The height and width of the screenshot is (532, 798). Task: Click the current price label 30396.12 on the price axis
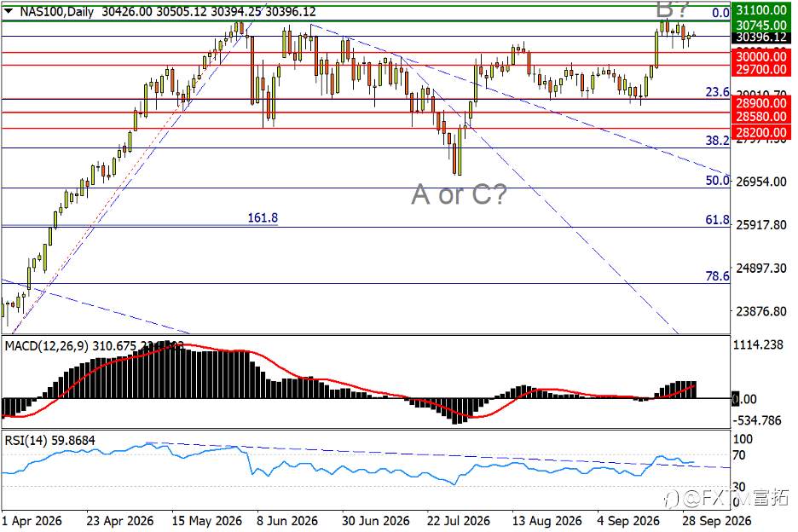pyautogui.click(x=761, y=38)
